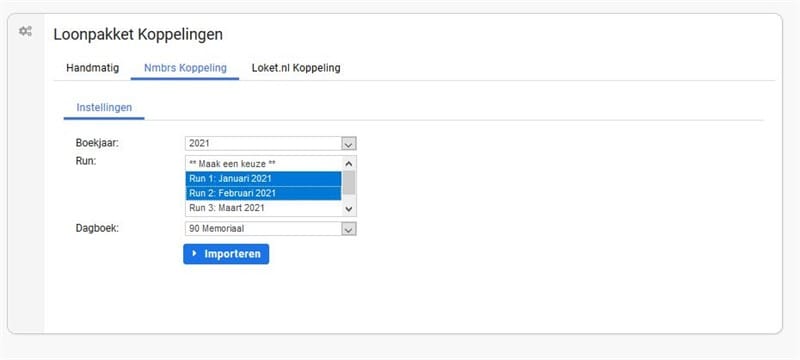
Task: Expand the Dagboek 90 Memoriaal dropdown
Action: click(x=270, y=229)
